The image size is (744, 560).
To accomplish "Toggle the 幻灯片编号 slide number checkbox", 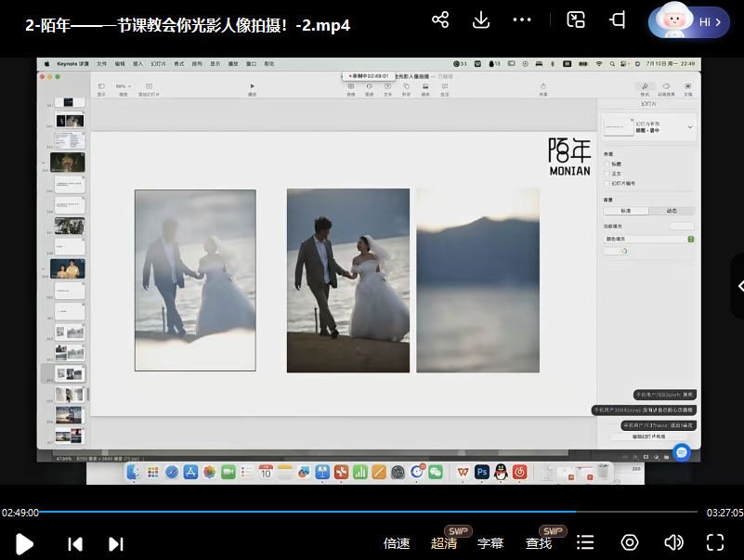I will pyautogui.click(x=607, y=183).
